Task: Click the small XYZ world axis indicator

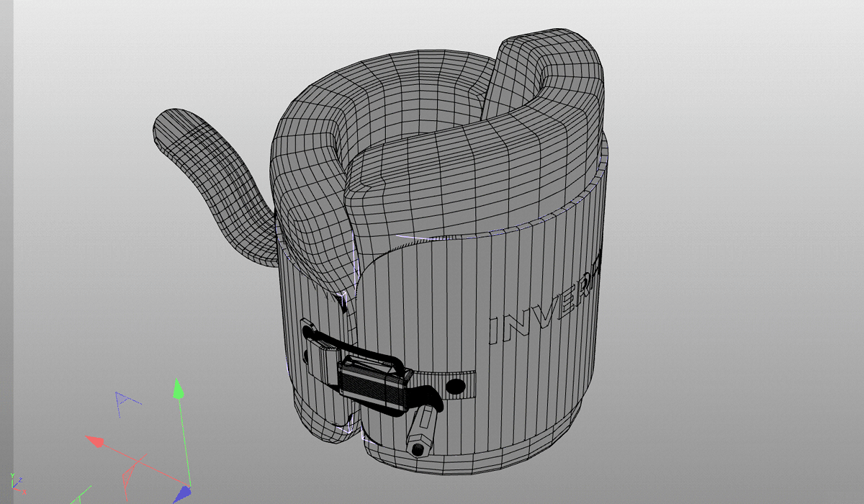Action: [x=16, y=482]
